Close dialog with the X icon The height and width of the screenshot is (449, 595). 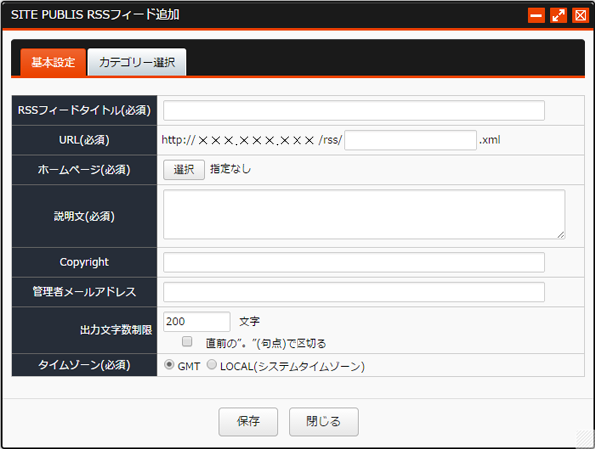tap(580, 16)
